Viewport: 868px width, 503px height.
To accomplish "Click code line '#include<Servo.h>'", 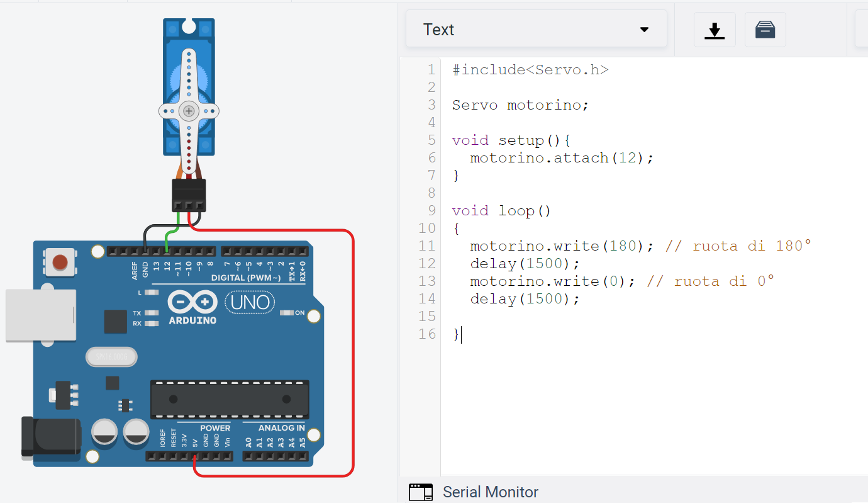I will point(530,69).
